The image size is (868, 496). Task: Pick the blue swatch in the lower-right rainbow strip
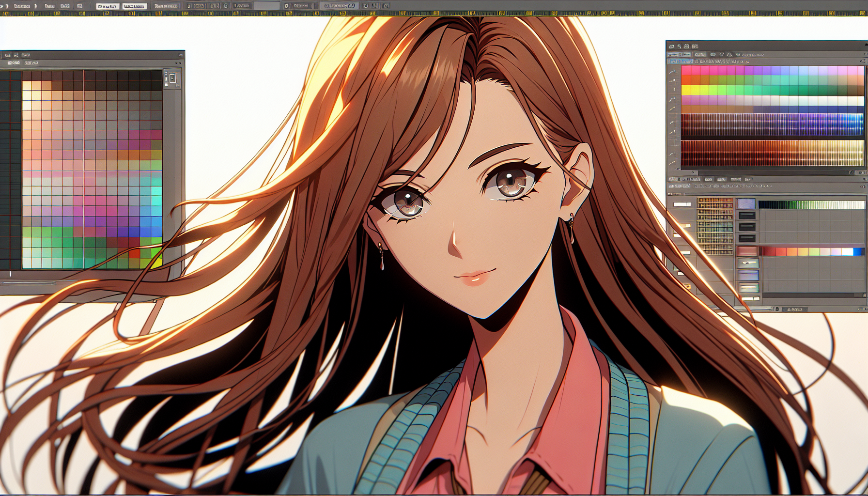[858, 252]
